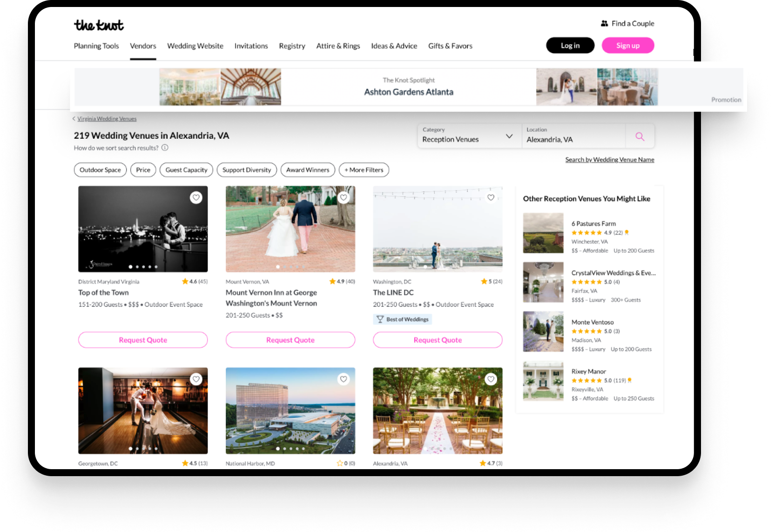Screen dimensions: 775x532
Task: Click How do we sort search results
Action: [x=116, y=148]
